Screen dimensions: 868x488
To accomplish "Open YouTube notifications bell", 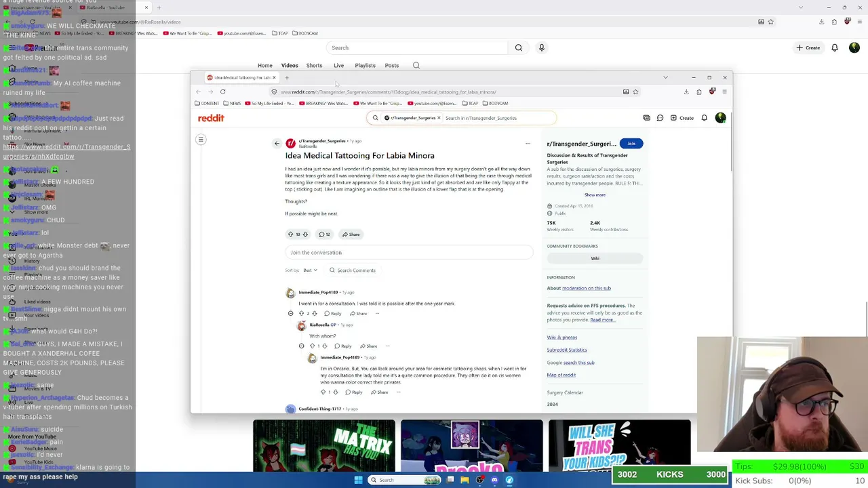I will (x=835, y=47).
